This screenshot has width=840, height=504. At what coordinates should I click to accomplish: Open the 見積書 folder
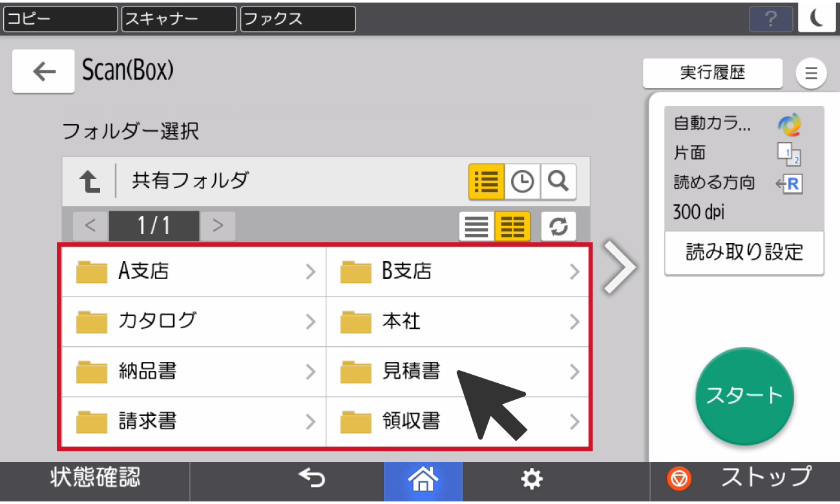(x=457, y=372)
